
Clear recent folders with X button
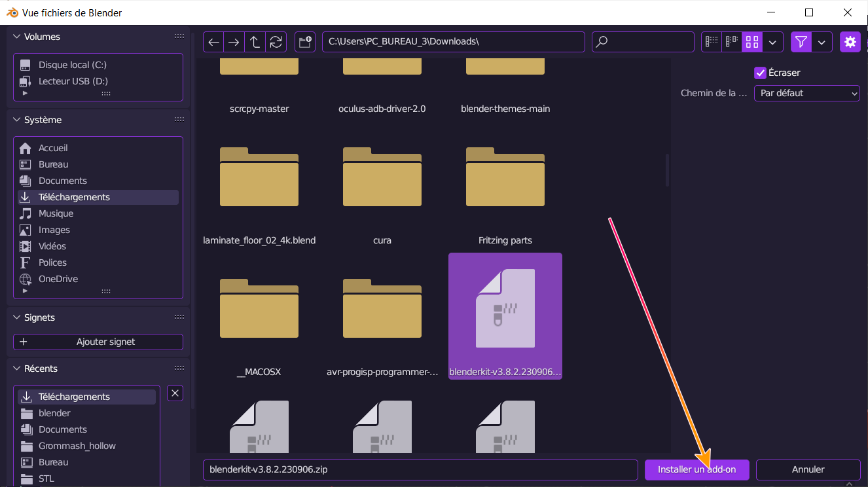pos(175,393)
